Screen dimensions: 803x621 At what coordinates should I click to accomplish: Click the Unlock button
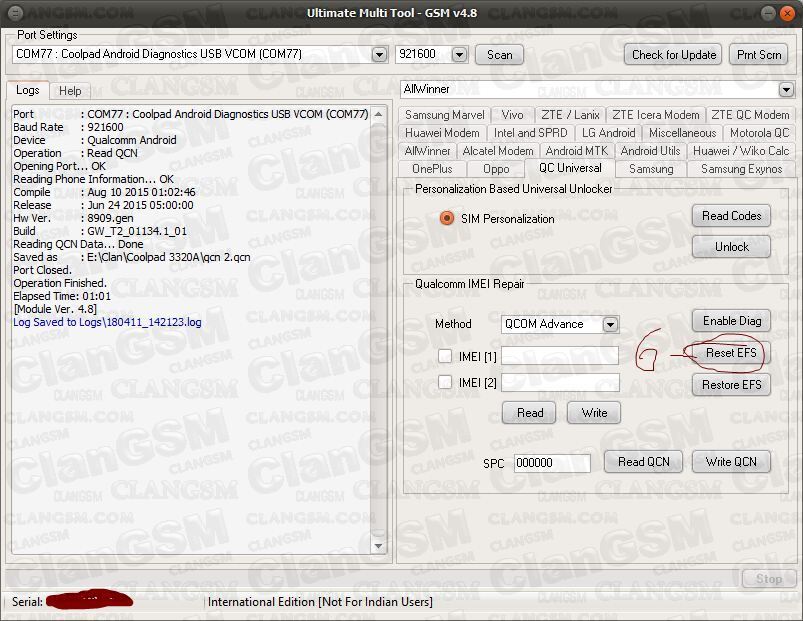click(731, 247)
